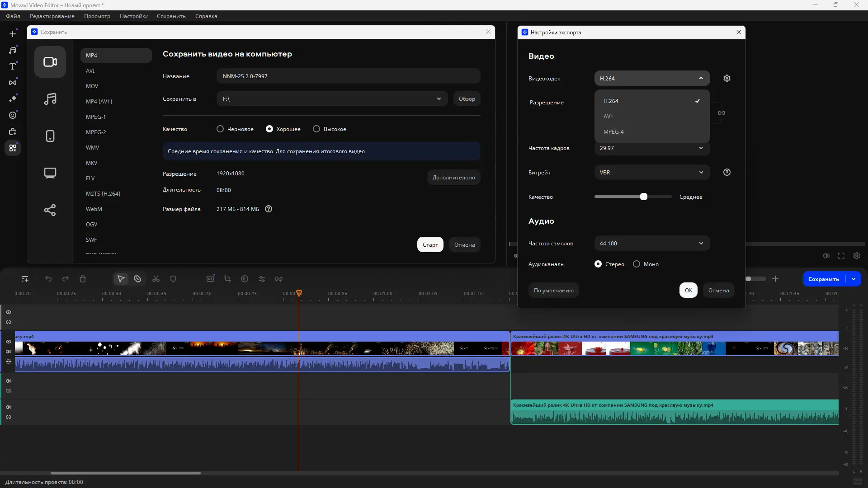Image resolution: width=868 pixels, height=488 pixels.
Task: Select the Высокое quality radio button
Action: pos(316,129)
